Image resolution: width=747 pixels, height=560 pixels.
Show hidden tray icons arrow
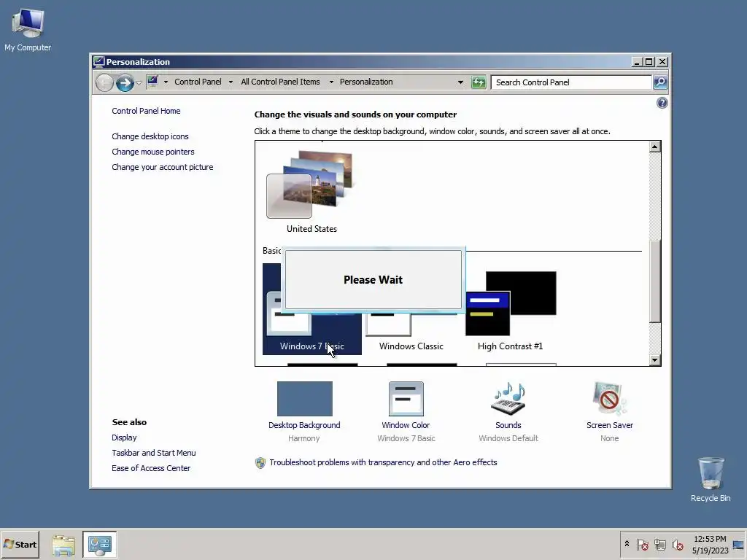[x=627, y=544]
